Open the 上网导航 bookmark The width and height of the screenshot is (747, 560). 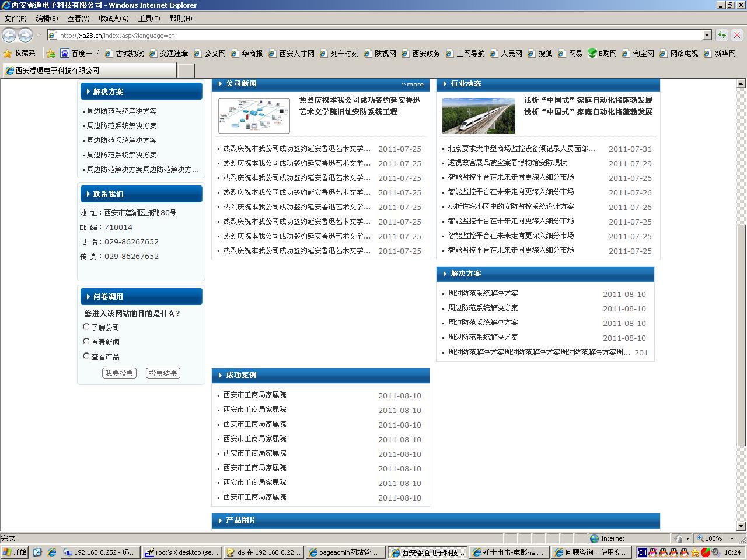click(465, 53)
